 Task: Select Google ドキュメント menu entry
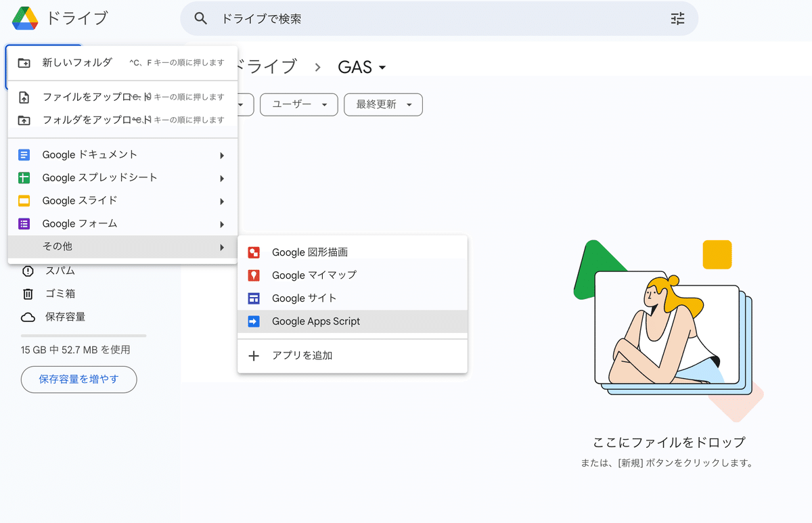point(122,155)
